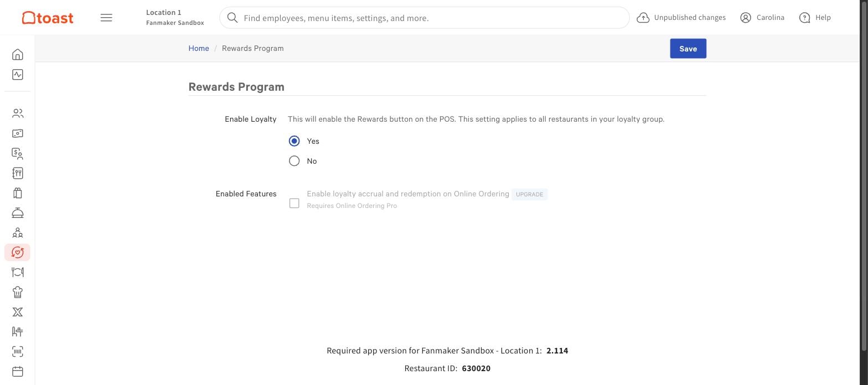Open the service bell icon in sidebar
This screenshot has height=385, width=868.
click(18, 213)
